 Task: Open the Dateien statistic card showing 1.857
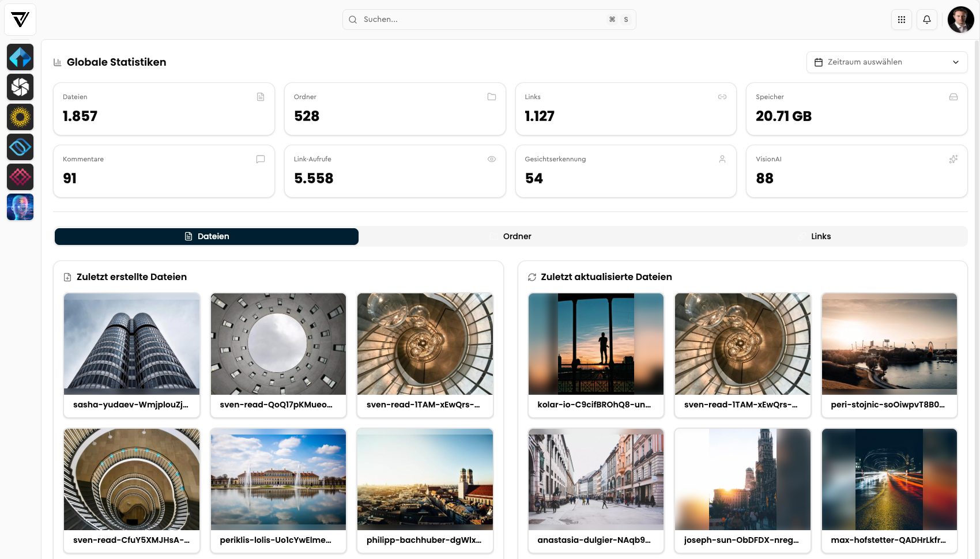[164, 109]
